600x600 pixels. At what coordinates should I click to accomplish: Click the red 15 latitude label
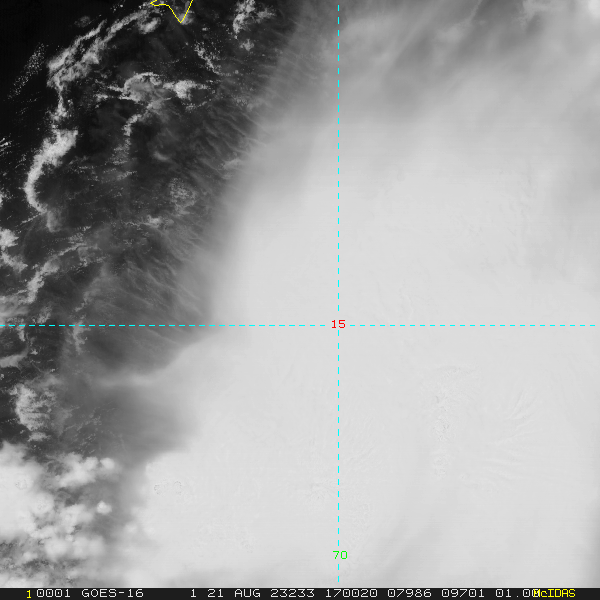pos(338,324)
